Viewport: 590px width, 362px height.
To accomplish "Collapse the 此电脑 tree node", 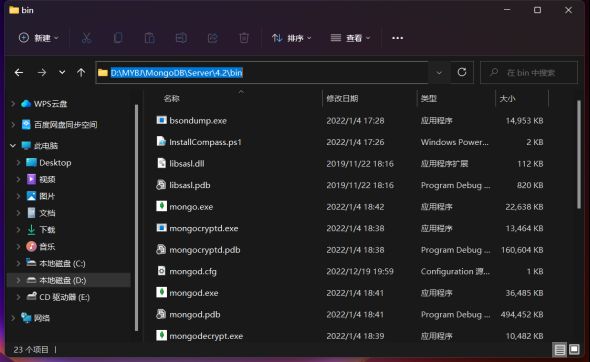I will coord(13,146).
